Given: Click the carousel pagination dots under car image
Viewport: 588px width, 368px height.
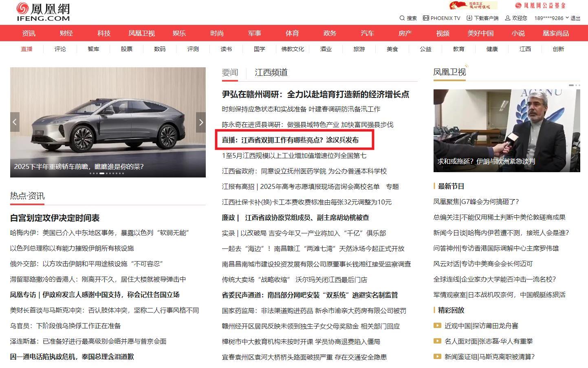Looking at the screenshot, I should coord(107,173).
